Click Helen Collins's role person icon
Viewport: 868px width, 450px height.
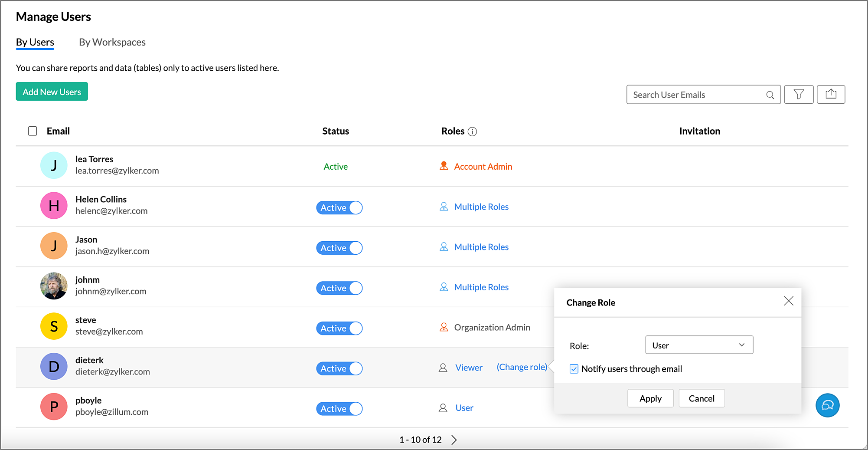(x=444, y=207)
